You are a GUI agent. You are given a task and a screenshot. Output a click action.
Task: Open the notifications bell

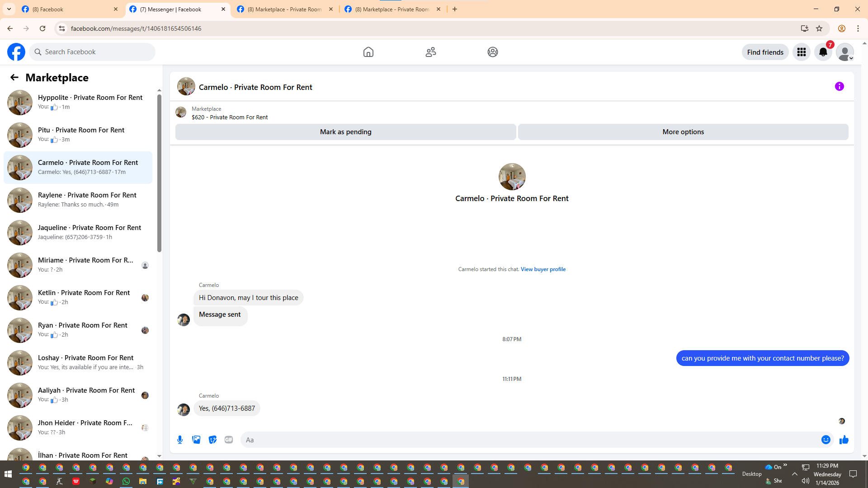[x=823, y=52]
